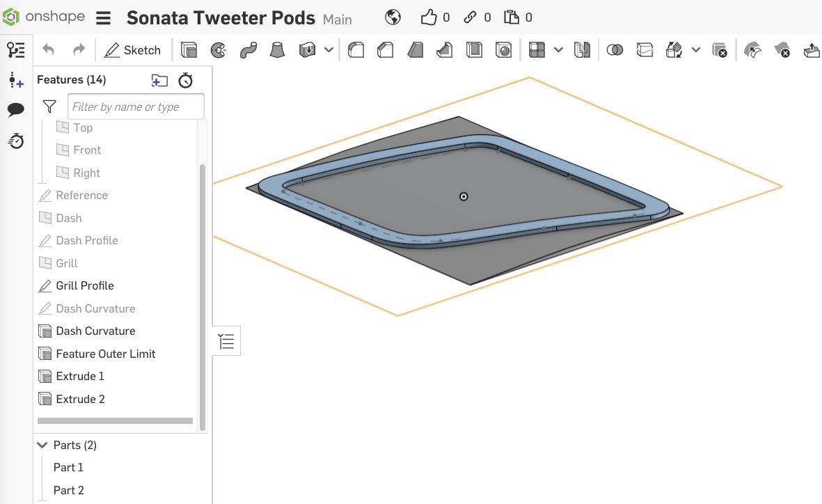The image size is (822, 504).
Task: Open the Transform tool dropdown arrow
Action: click(695, 50)
